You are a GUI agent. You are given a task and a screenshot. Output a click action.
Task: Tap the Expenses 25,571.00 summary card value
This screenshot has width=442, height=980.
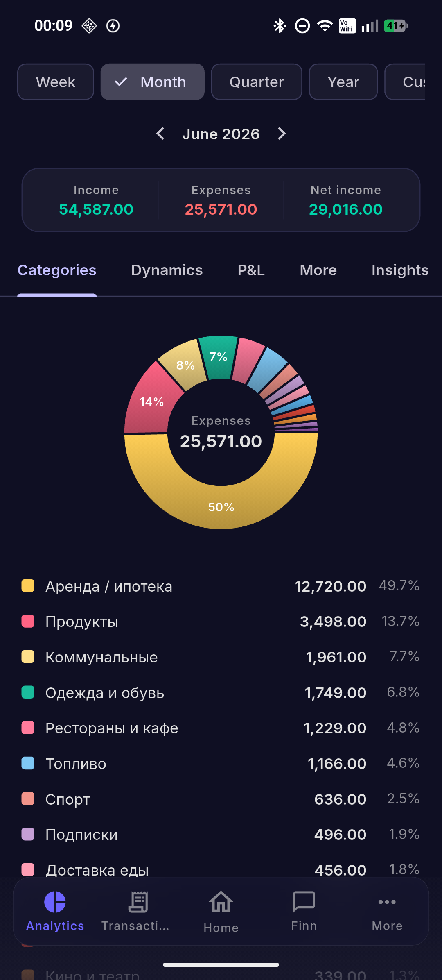pyautogui.click(x=221, y=209)
